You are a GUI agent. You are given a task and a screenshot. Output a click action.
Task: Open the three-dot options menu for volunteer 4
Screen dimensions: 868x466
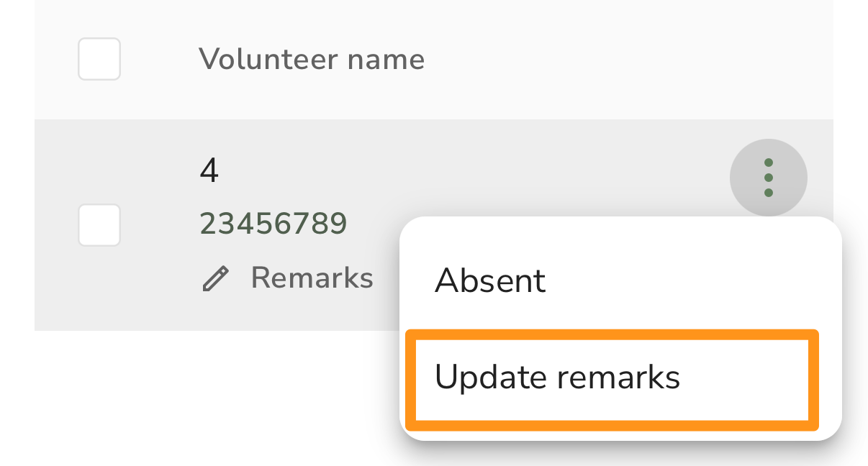tap(768, 178)
